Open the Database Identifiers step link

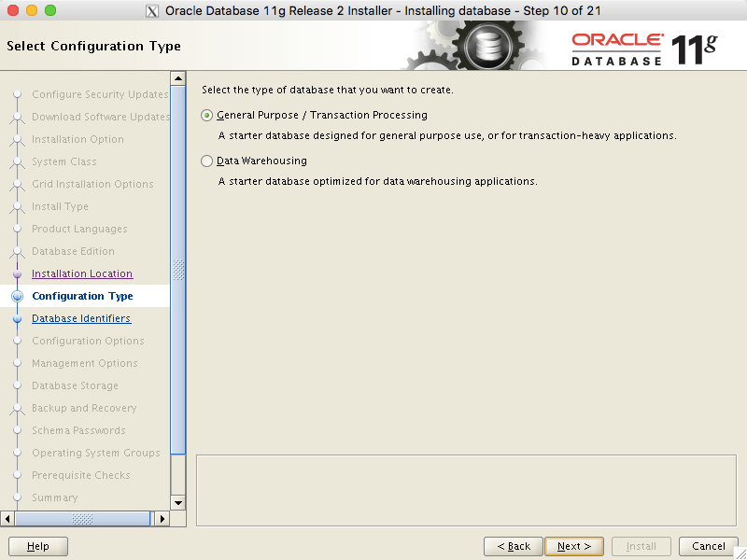[x=80, y=318]
